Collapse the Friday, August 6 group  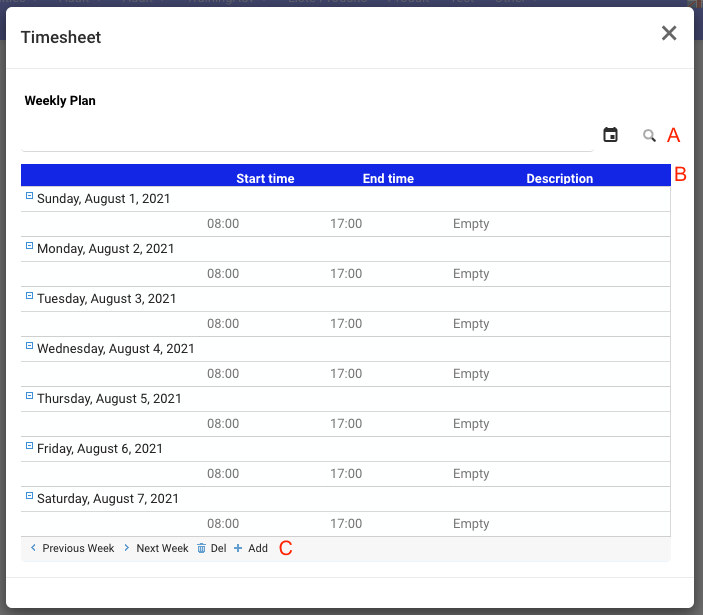pyautogui.click(x=29, y=447)
